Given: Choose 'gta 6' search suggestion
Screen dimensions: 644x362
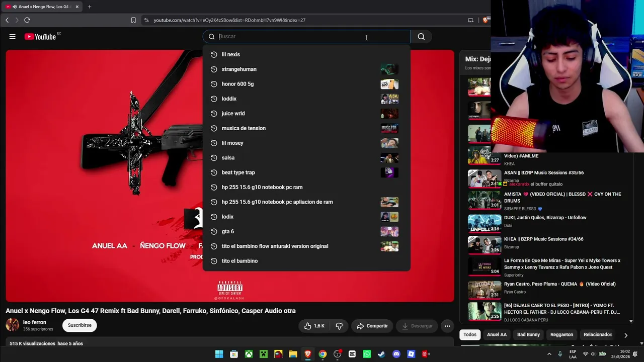Looking at the screenshot, I should [306, 231].
